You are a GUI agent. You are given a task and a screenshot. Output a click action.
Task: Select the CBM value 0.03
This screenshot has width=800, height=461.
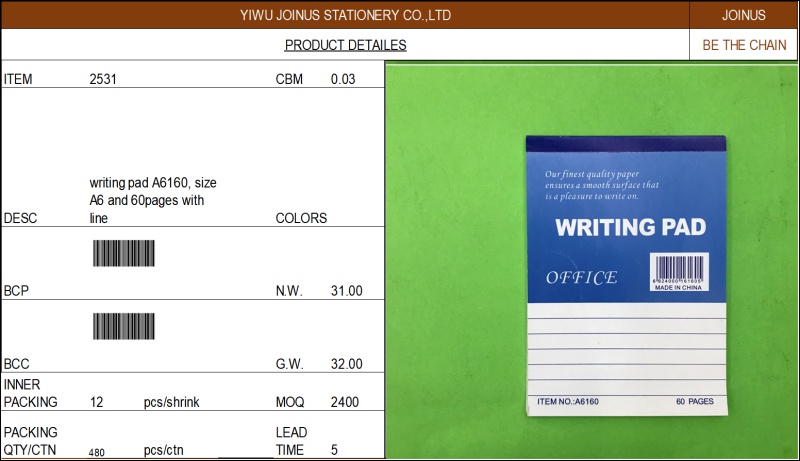coord(343,79)
